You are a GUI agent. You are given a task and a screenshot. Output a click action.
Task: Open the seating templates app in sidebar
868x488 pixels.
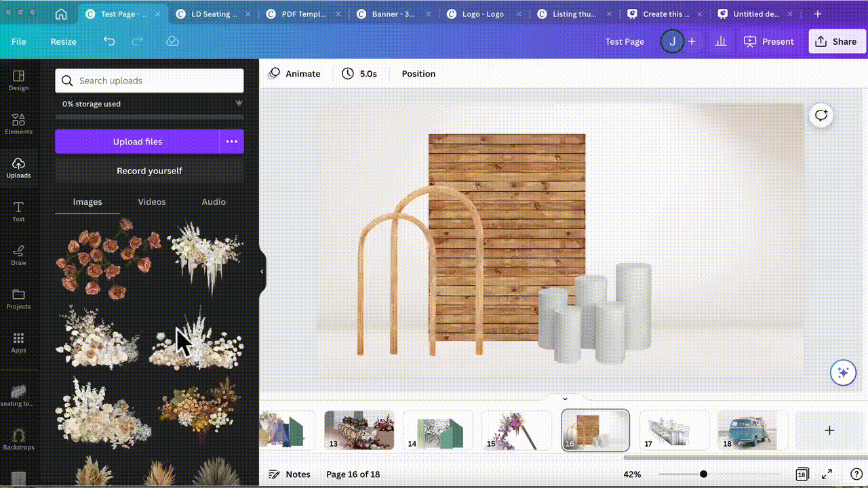coord(18,395)
